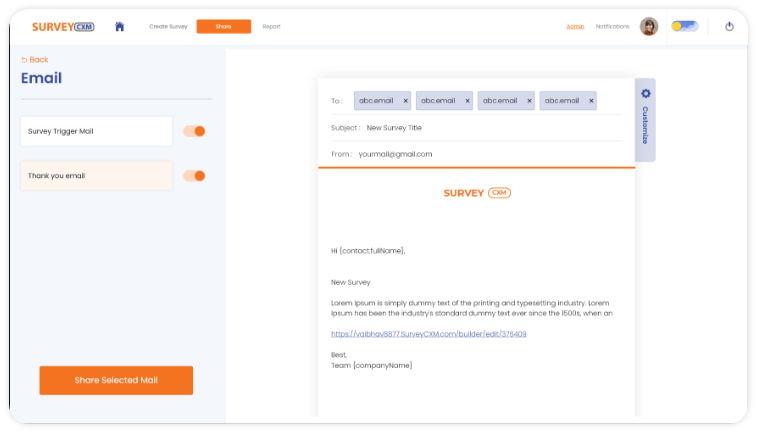The width and height of the screenshot is (757, 433).
Task: Remove the fourth abc.email recipient chip
Action: (591, 101)
